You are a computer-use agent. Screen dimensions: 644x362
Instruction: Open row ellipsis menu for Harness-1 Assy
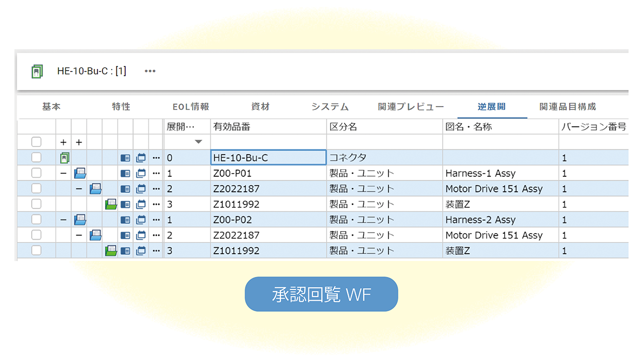pos(156,173)
